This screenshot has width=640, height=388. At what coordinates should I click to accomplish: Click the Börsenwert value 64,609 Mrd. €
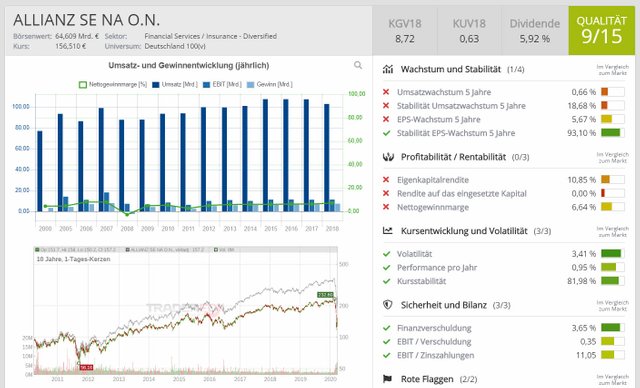(x=77, y=36)
